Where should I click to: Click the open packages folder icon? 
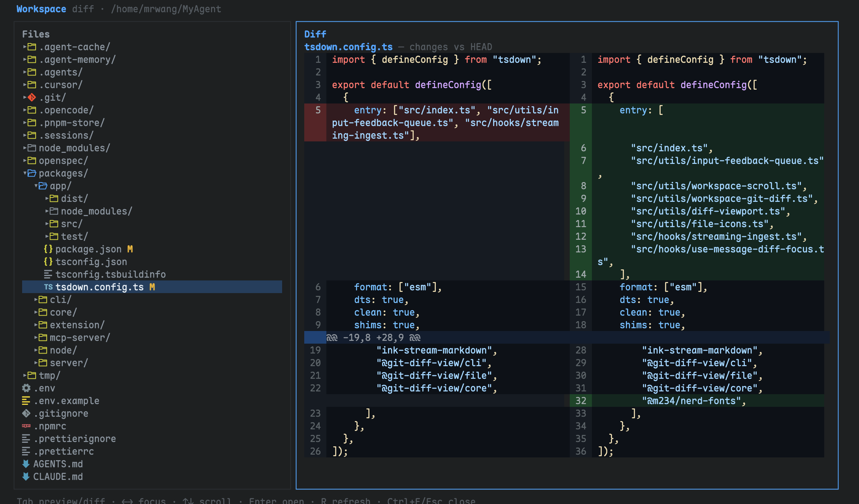pos(32,173)
